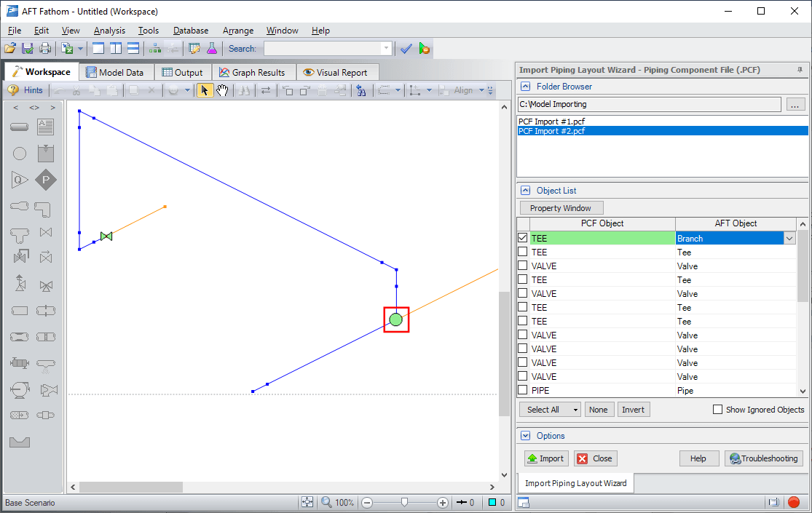The height and width of the screenshot is (513, 812).
Task: Select the Tee junction in toolbox
Action: tap(20, 235)
